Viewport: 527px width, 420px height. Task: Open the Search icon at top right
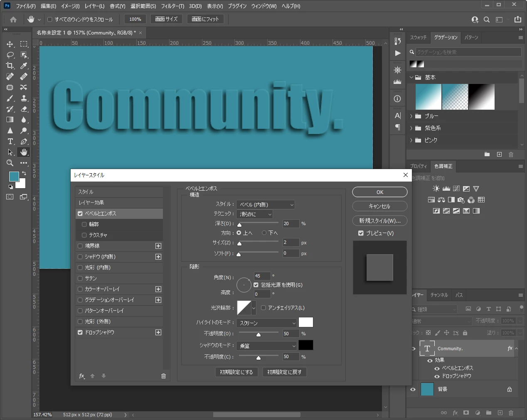(487, 20)
